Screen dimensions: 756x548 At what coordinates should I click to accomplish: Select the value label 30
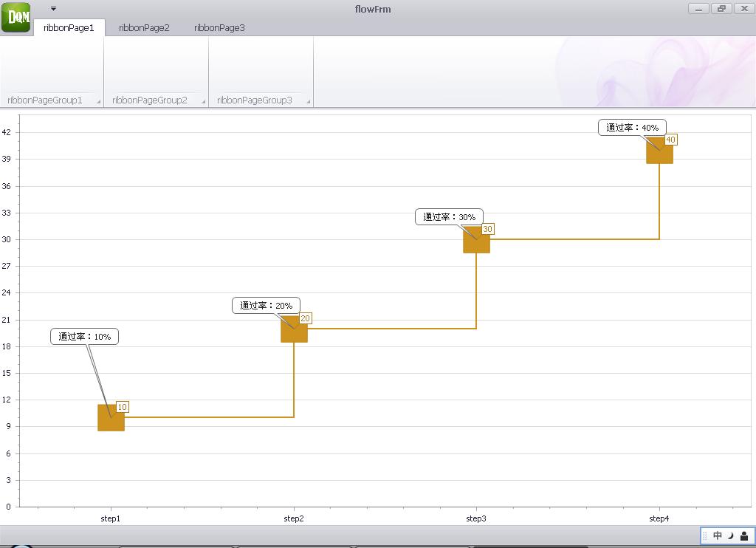point(487,229)
